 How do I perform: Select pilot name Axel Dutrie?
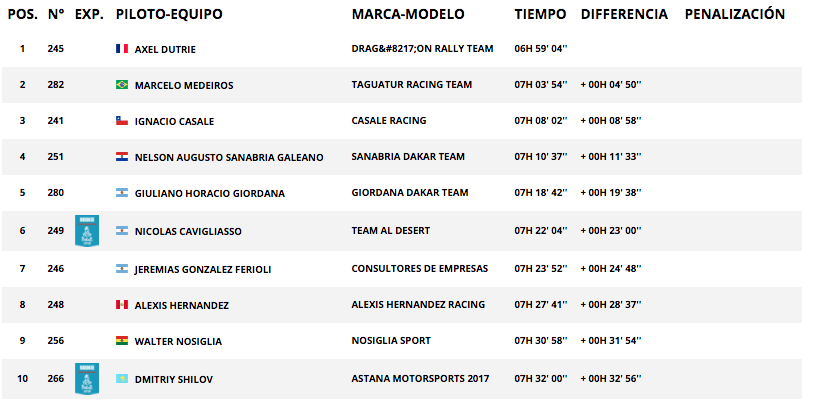[165, 49]
